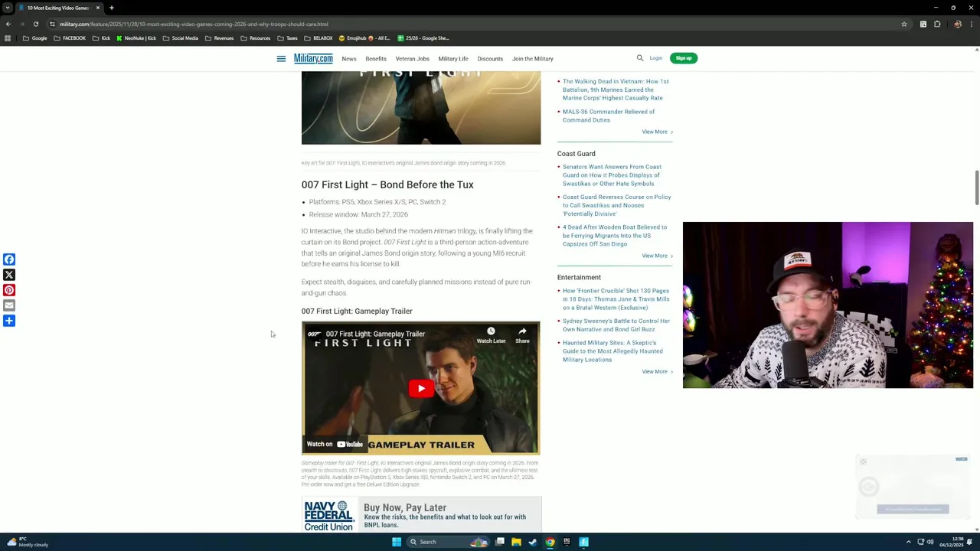Open Frontier Crucible exclusive article link

[x=616, y=299]
